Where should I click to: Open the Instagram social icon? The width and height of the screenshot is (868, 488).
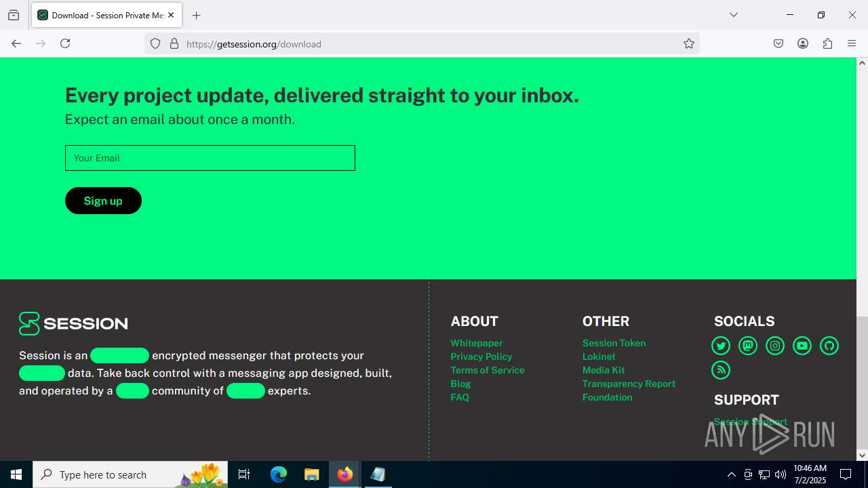[x=775, y=346]
